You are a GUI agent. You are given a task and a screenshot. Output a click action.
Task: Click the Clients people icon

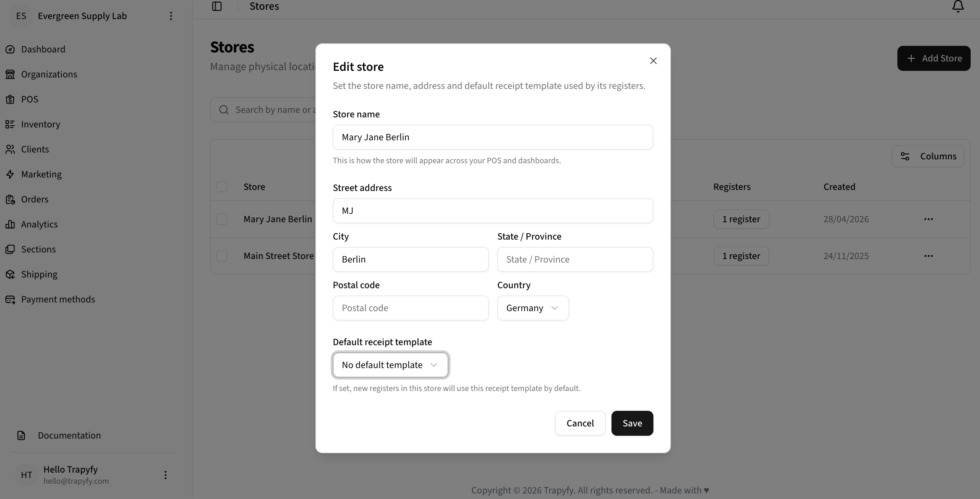click(10, 149)
